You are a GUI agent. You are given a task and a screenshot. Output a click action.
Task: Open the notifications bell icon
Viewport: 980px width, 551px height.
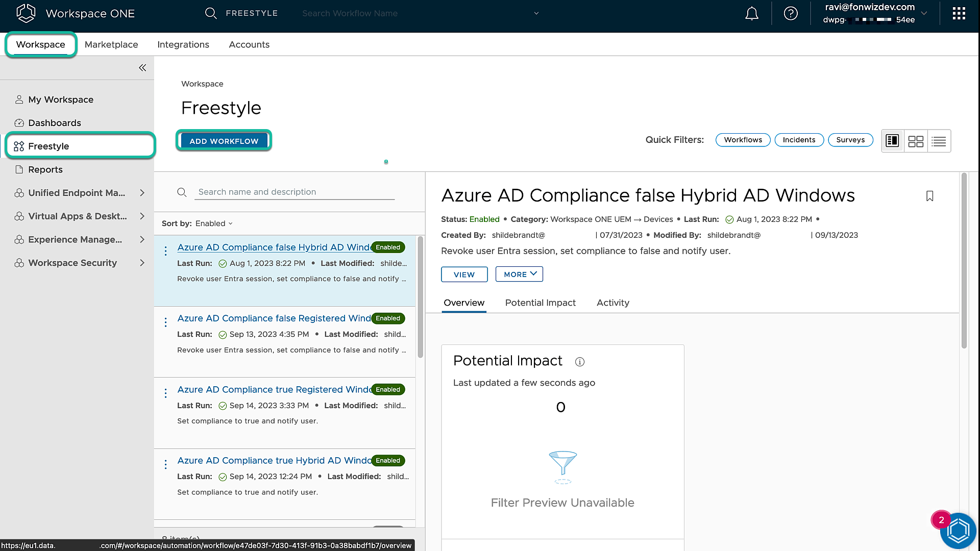click(751, 14)
